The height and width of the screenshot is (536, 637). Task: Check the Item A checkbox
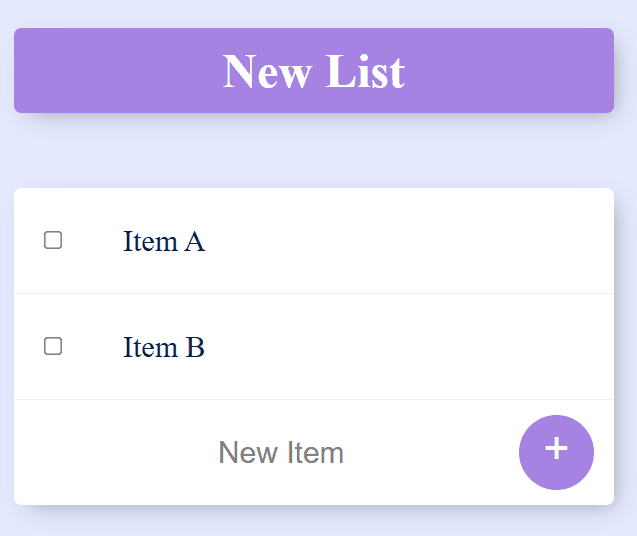53,240
